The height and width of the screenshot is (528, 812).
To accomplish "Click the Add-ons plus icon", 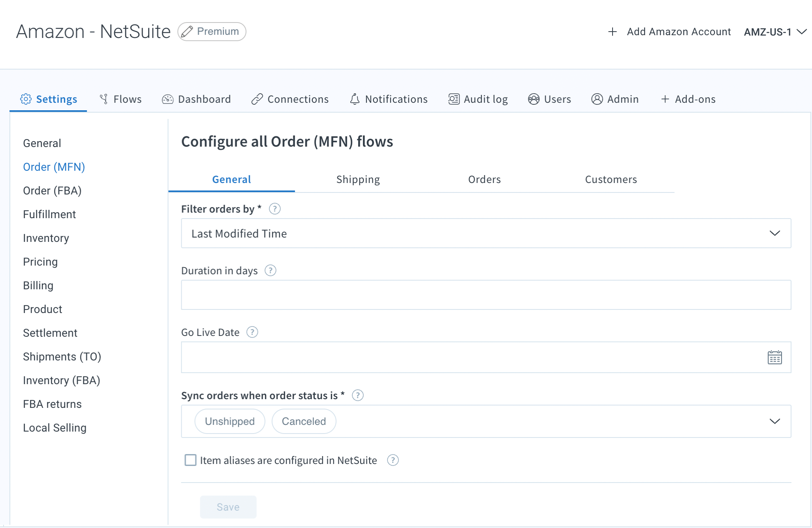I will (x=665, y=99).
